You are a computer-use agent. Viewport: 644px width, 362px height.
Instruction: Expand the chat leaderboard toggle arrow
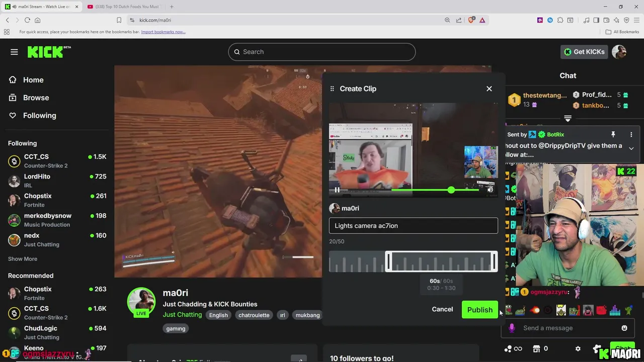568,119
